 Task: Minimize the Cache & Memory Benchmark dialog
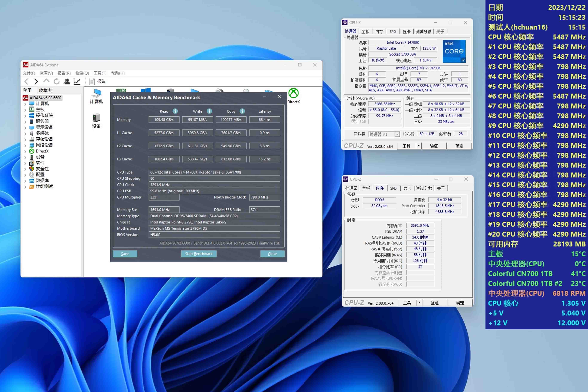tap(265, 97)
